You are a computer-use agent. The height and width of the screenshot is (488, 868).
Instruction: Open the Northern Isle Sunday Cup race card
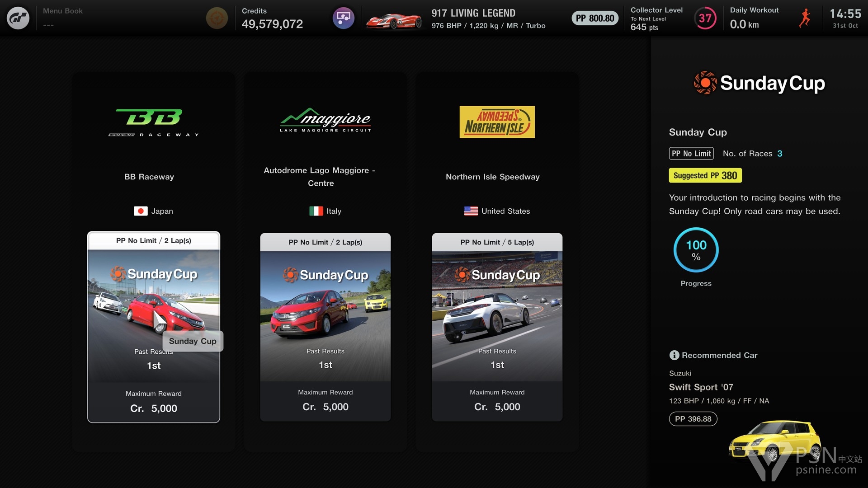click(497, 327)
